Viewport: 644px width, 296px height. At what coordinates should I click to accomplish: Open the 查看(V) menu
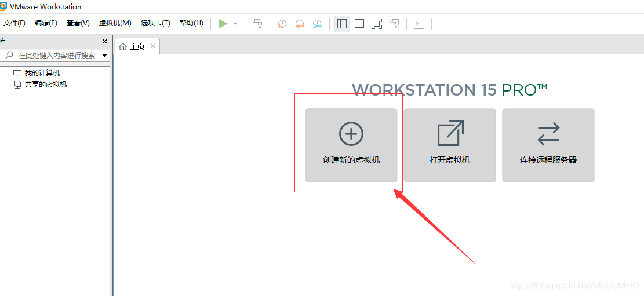(78, 23)
